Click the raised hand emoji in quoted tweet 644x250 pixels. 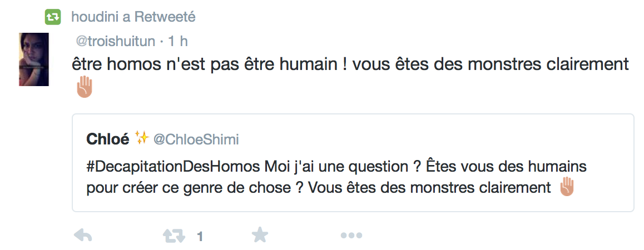pyautogui.click(x=566, y=187)
